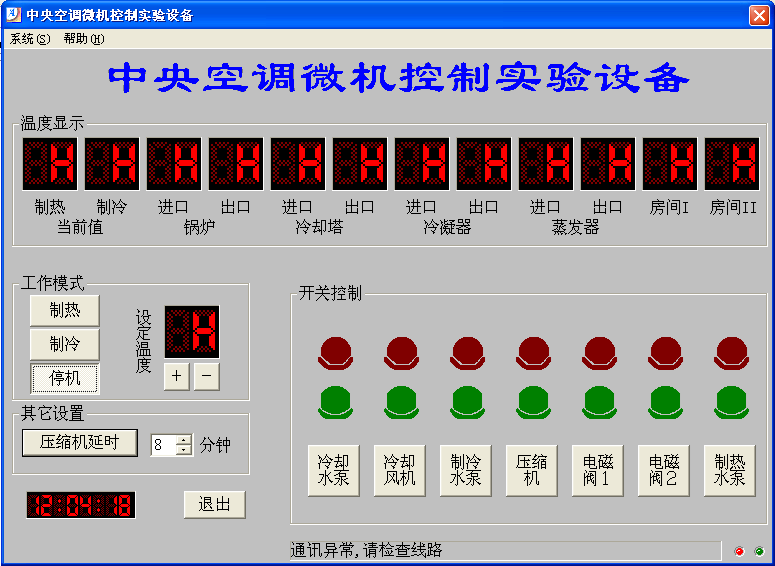The height and width of the screenshot is (566, 775).
Task: Increase the 分钟 spinner value with up arrow
Action: (183, 440)
